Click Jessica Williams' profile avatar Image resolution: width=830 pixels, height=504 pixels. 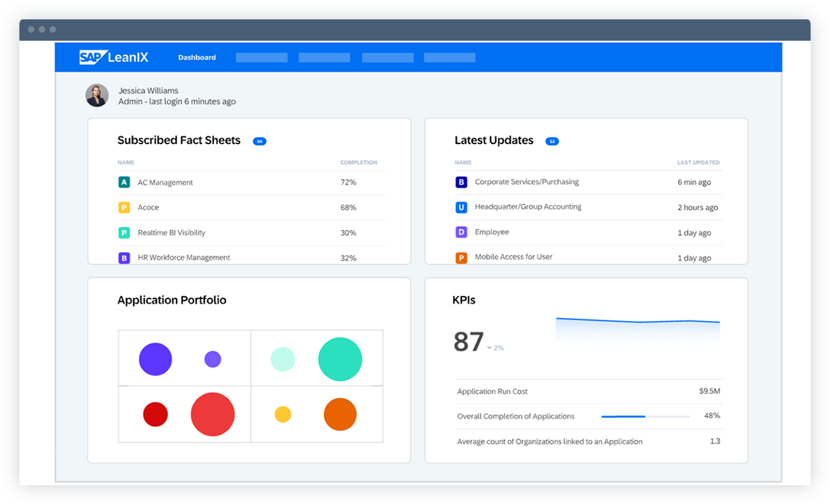(96, 95)
